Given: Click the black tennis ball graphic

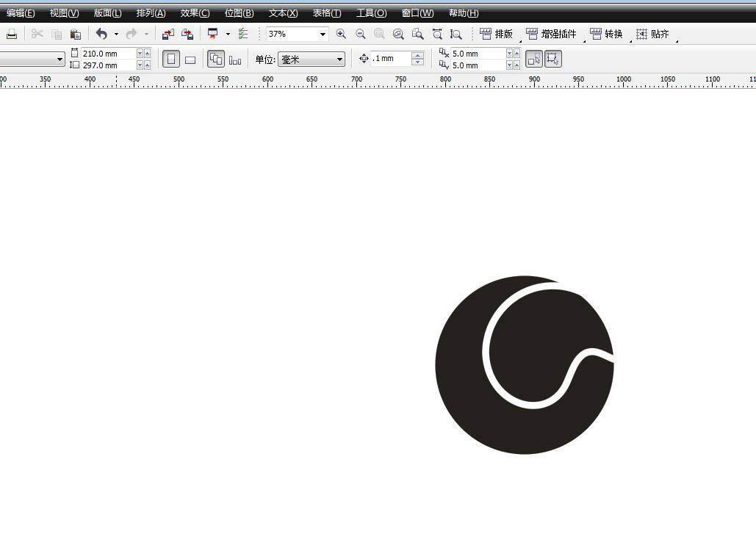Looking at the screenshot, I should 470,411.
